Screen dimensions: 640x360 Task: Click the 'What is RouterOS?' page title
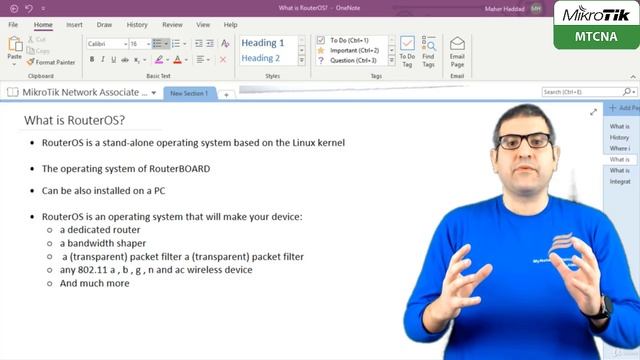(x=74, y=120)
